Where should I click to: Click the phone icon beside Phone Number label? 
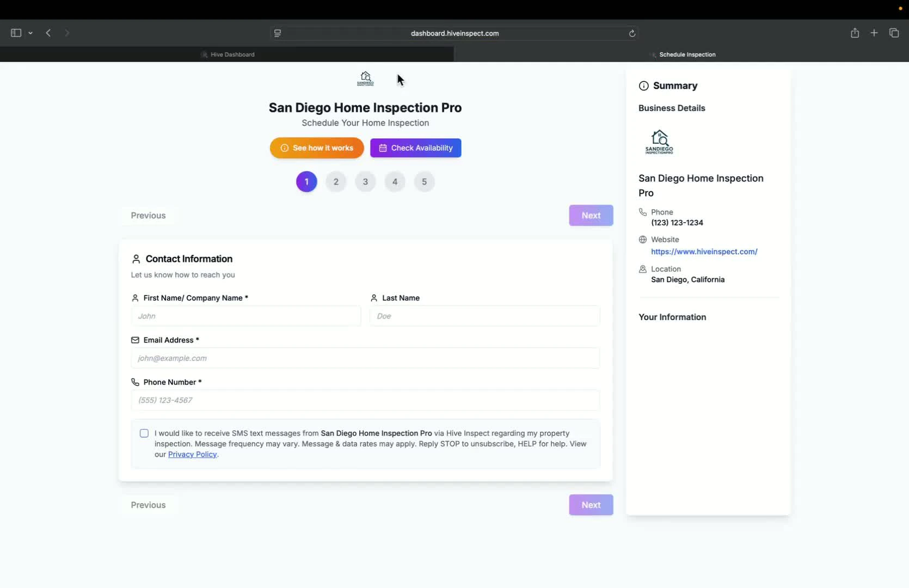(135, 382)
